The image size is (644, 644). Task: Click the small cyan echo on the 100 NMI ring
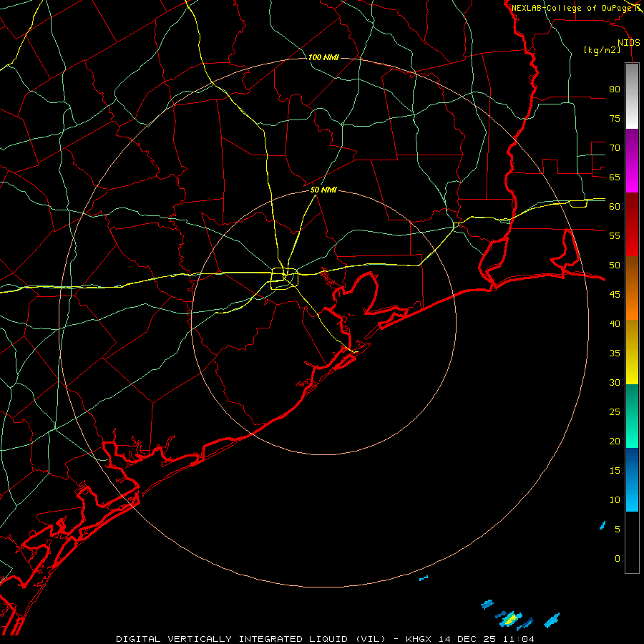pos(424,578)
